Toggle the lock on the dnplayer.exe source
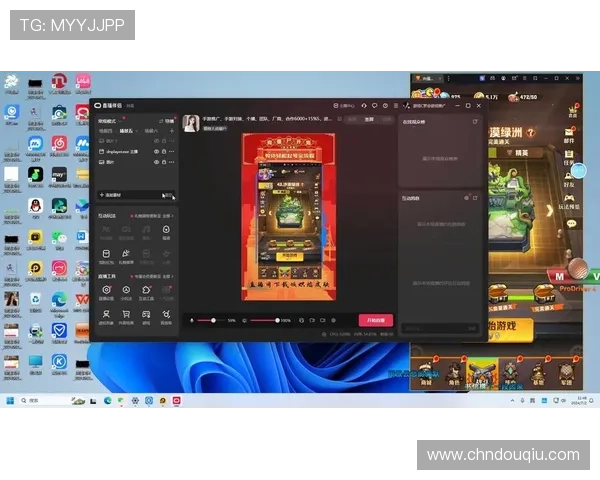600x480 pixels. [162, 151]
